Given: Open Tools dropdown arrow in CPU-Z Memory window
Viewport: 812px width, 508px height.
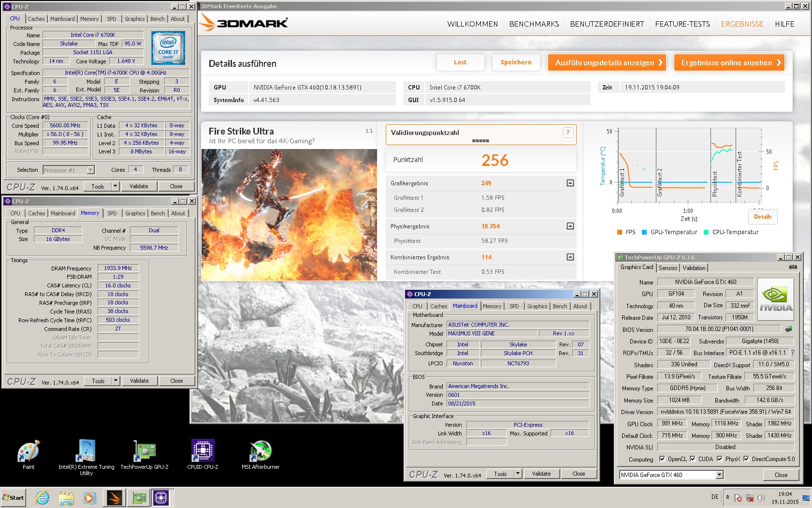Looking at the screenshot, I should pos(116,381).
